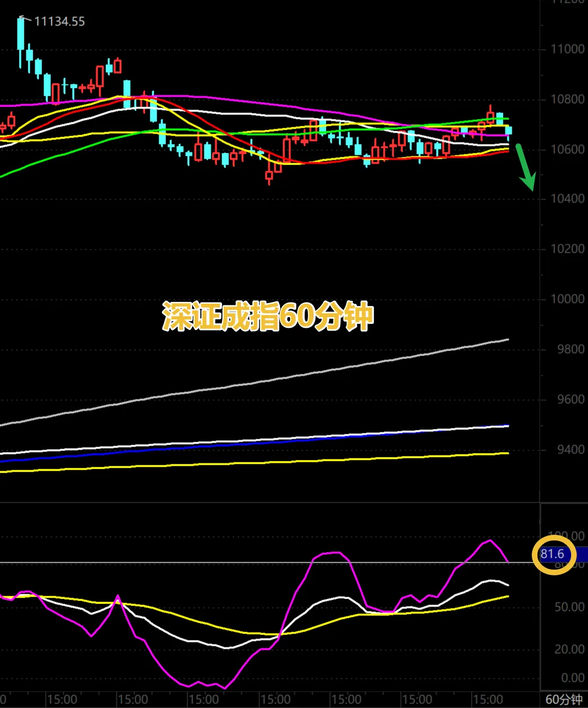588x708 pixels.
Task: Click the 10600 price axis label
Action: 567,150
